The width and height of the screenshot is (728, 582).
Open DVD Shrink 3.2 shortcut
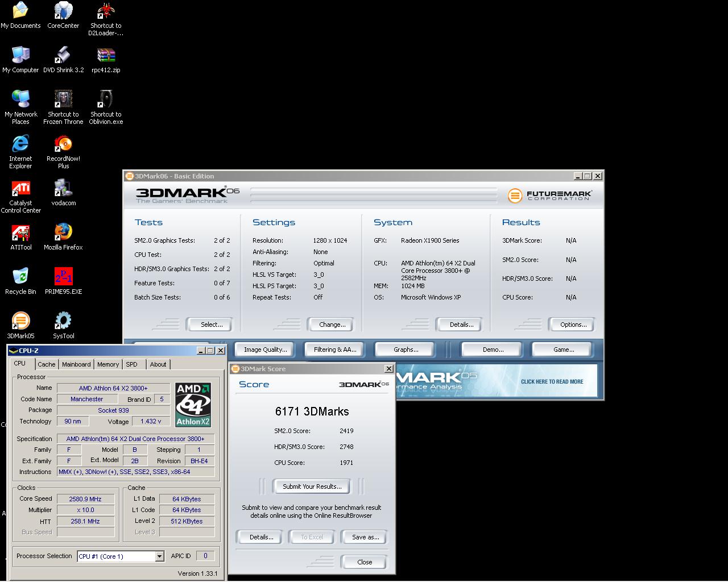63,56
